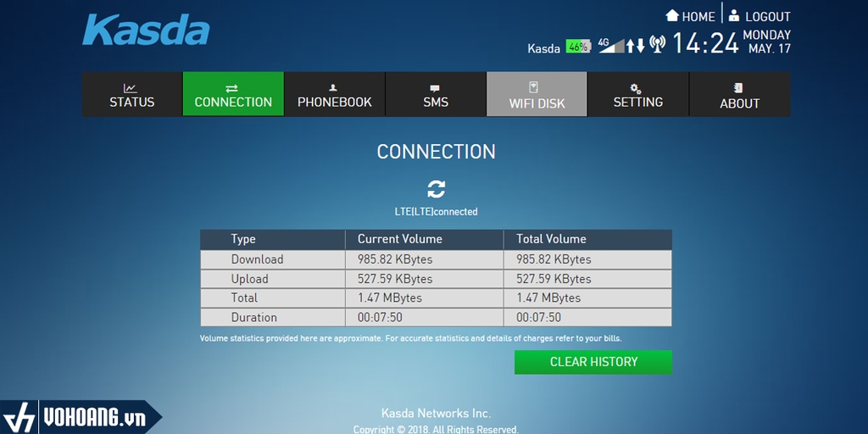
Task: Click the 4G signal strength icon
Action: pyautogui.click(x=611, y=46)
